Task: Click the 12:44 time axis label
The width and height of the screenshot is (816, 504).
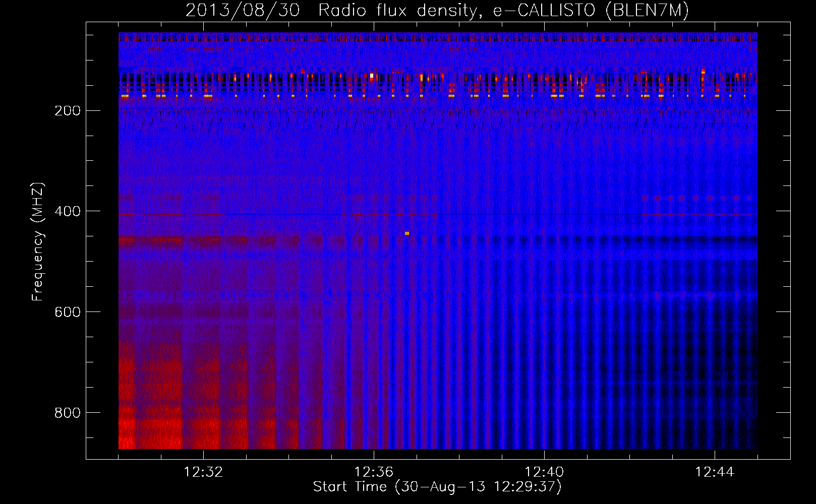Action: click(715, 472)
